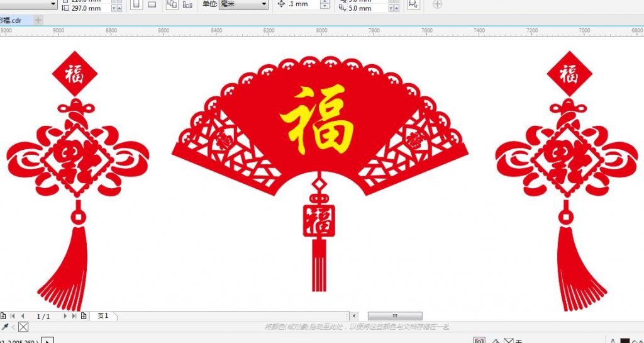
Task: Click the quick customize plus button
Action: (438, 4)
